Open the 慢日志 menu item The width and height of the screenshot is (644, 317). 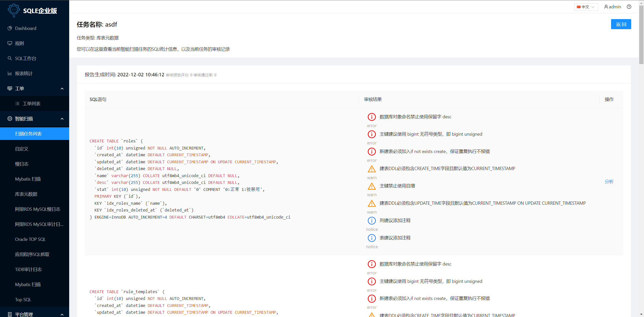34,164
